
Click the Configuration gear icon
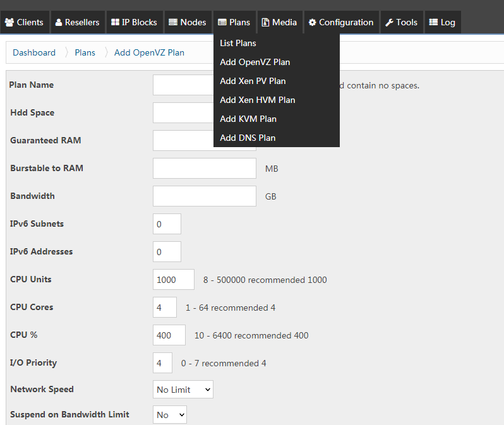pyautogui.click(x=312, y=22)
